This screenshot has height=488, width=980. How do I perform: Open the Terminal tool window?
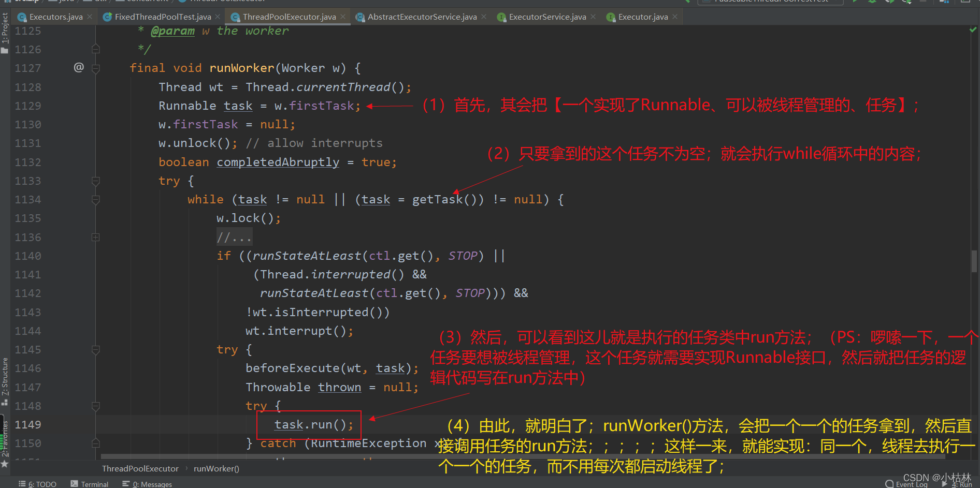(x=90, y=484)
